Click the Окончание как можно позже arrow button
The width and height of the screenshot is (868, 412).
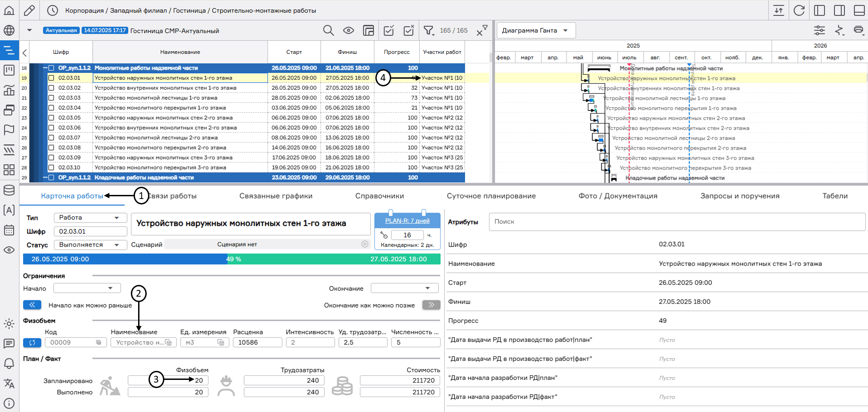tap(431, 305)
